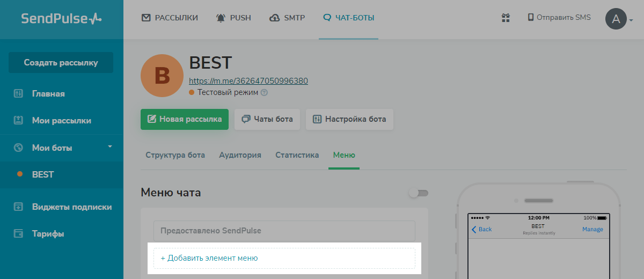Toggle the Меню чата switch
This screenshot has width=644, height=279.
419,193
